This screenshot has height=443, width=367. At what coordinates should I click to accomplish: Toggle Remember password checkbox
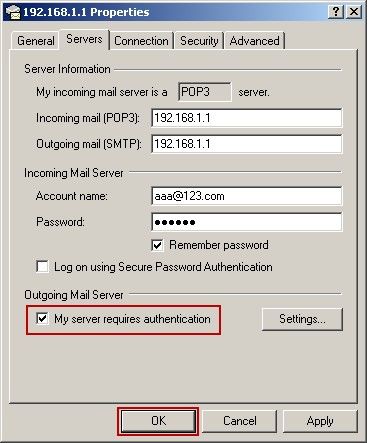158,245
